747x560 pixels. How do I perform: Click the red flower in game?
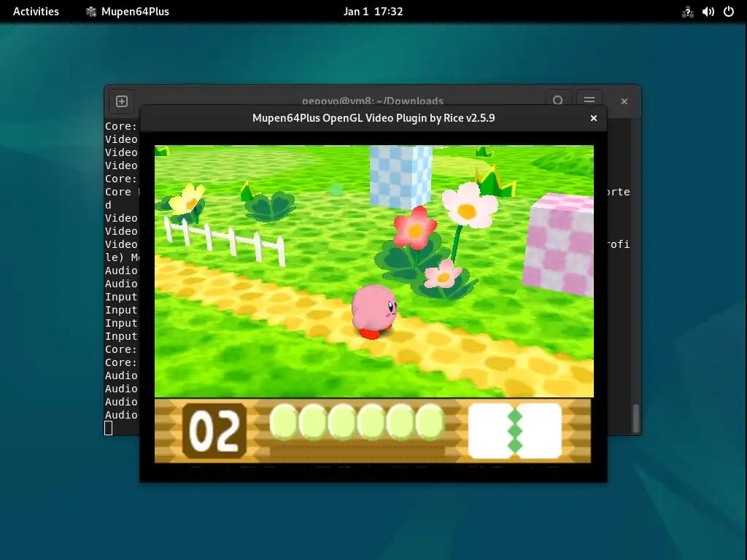pyautogui.click(x=415, y=228)
